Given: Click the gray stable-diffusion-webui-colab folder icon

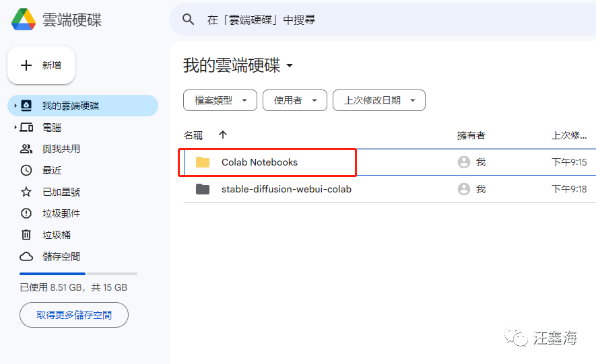Looking at the screenshot, I should click(x=203, y=189).
